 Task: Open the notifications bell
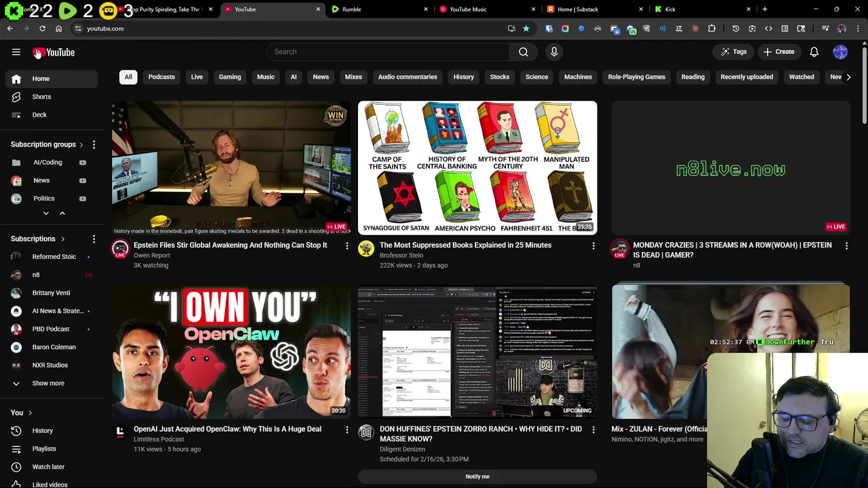(x=814, y=52)
